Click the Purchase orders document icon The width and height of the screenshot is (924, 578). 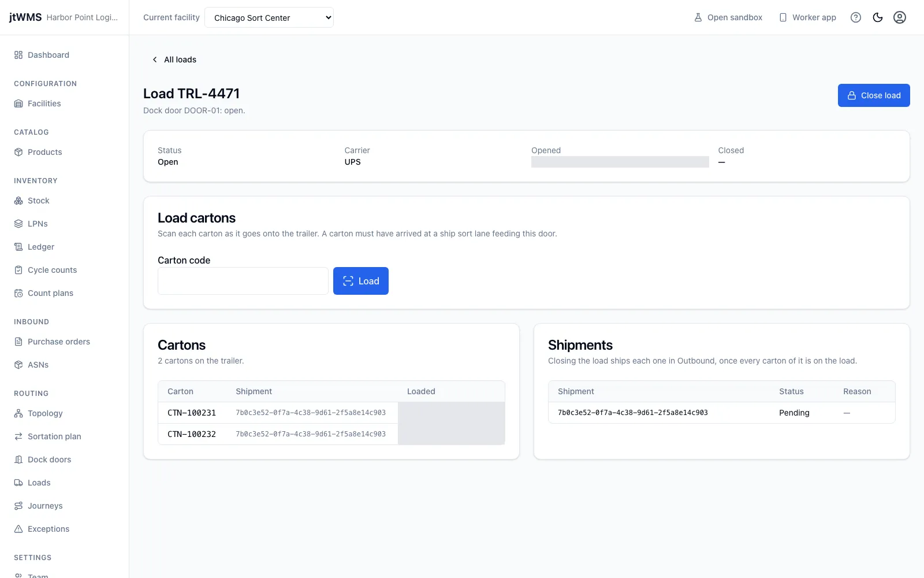(18, 342)
